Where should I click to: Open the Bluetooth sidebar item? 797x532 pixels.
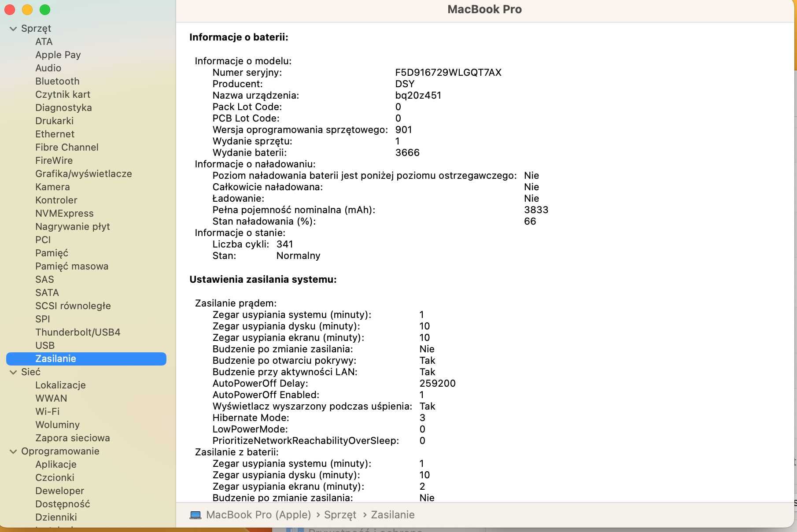click(58, 81)
